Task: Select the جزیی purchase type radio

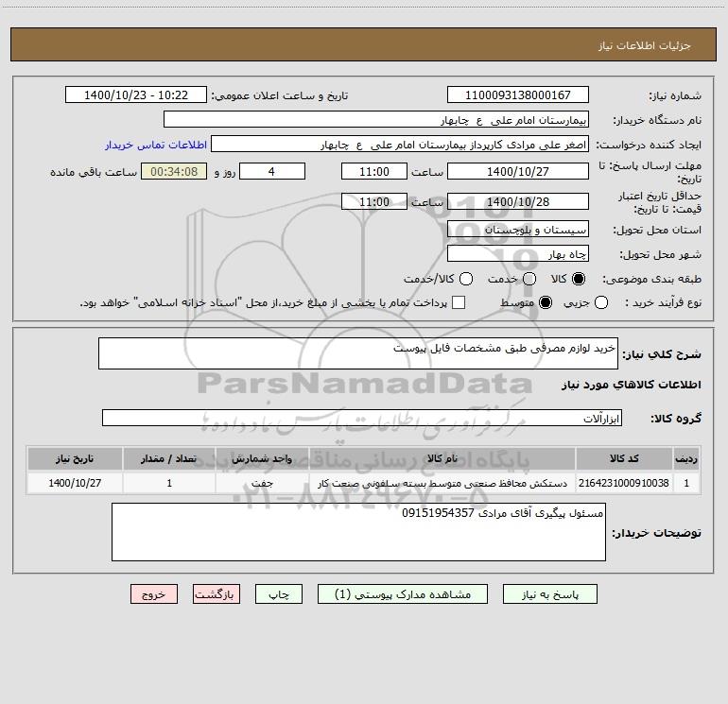Action: (601, 303)
